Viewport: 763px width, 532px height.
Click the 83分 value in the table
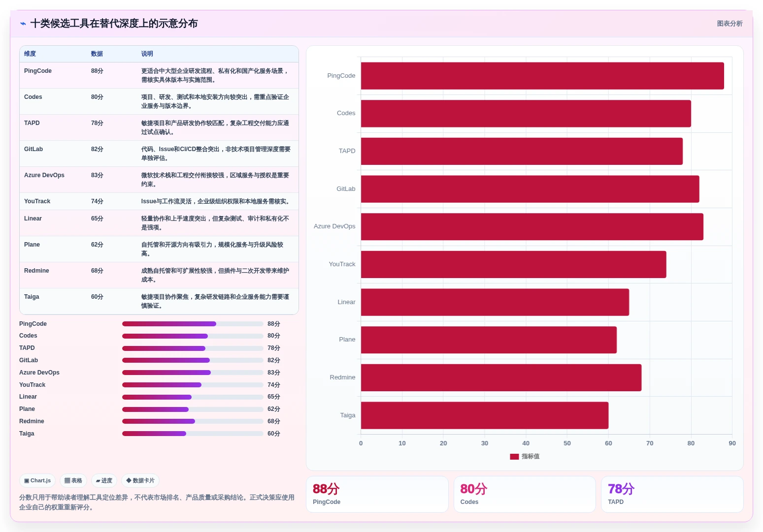click(97, 175)
